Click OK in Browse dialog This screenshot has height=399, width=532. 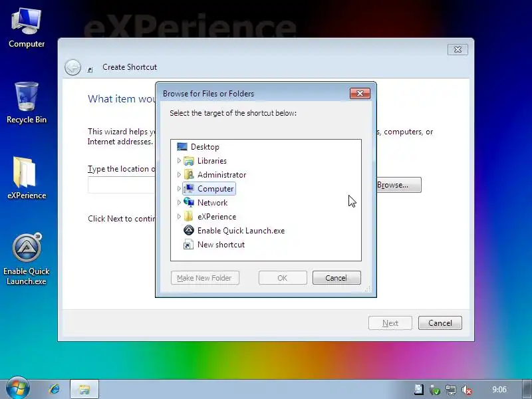tap(283, 278)
